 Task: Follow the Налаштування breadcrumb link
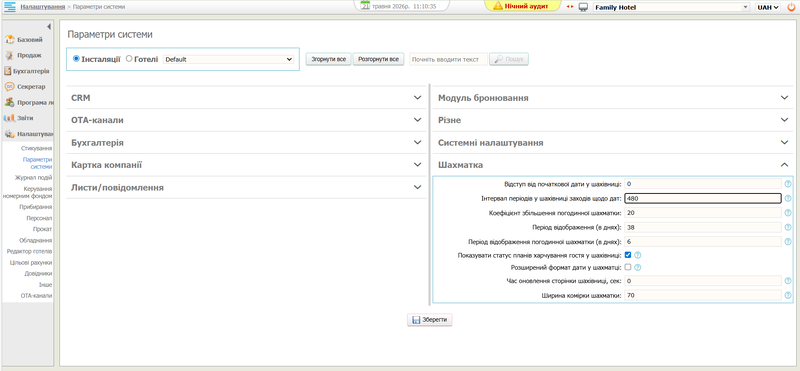pyautogui.click(x=43, y=7)
